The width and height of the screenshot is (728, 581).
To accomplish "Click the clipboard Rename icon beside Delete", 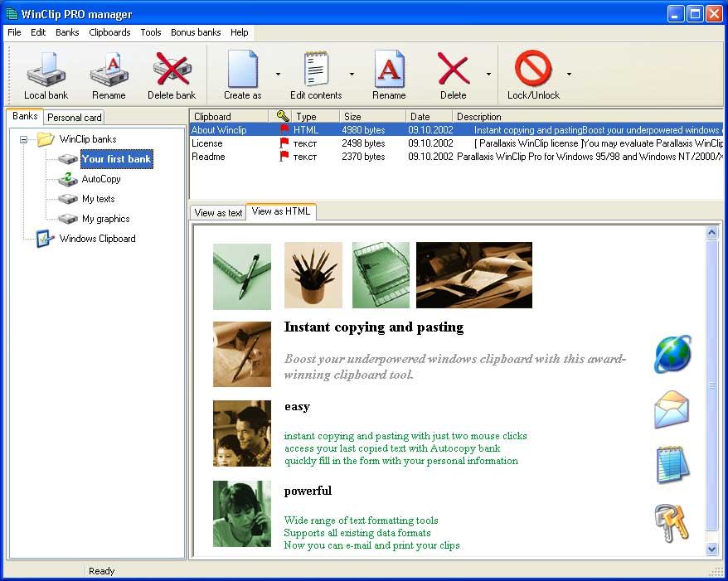I will click(389, 69).
